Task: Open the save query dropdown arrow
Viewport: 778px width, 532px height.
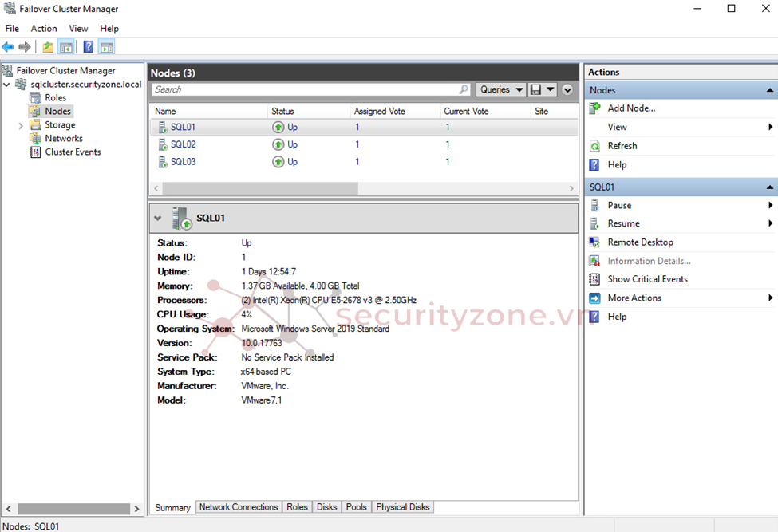Action: 551,90
